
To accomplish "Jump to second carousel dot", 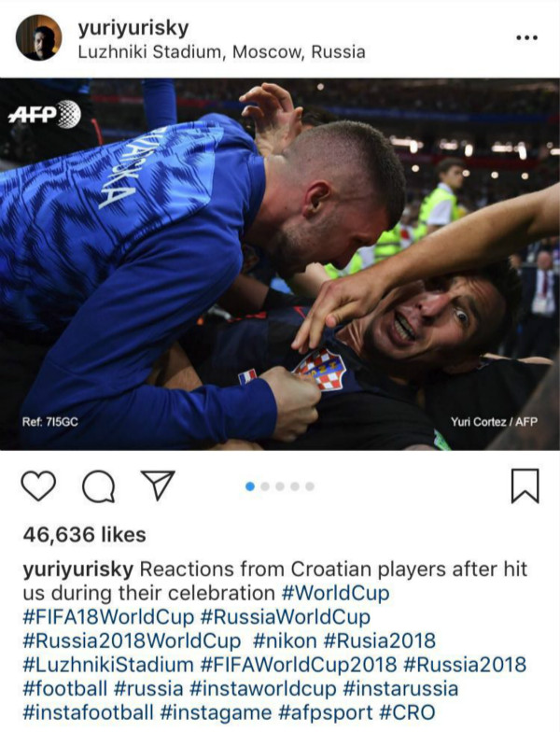I will point(265,486).
